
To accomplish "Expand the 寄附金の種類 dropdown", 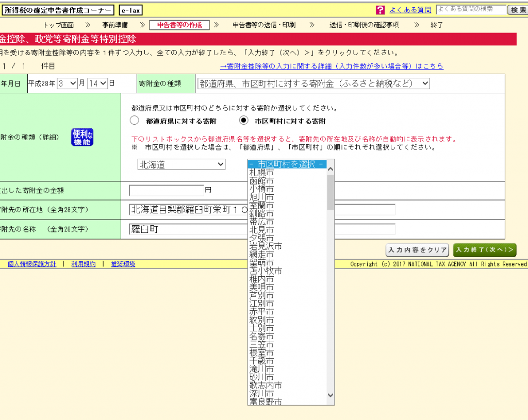I will coord(313,83).
